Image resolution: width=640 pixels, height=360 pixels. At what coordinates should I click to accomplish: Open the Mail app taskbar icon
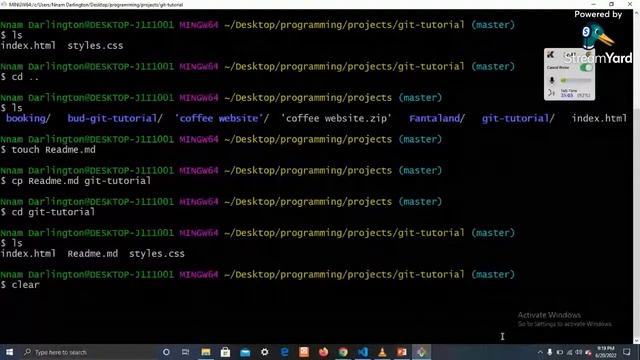tap(245, 352)
